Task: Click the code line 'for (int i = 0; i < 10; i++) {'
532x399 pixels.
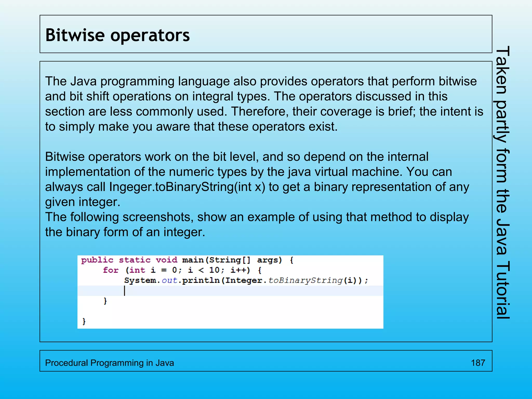Action: [182, 270]
